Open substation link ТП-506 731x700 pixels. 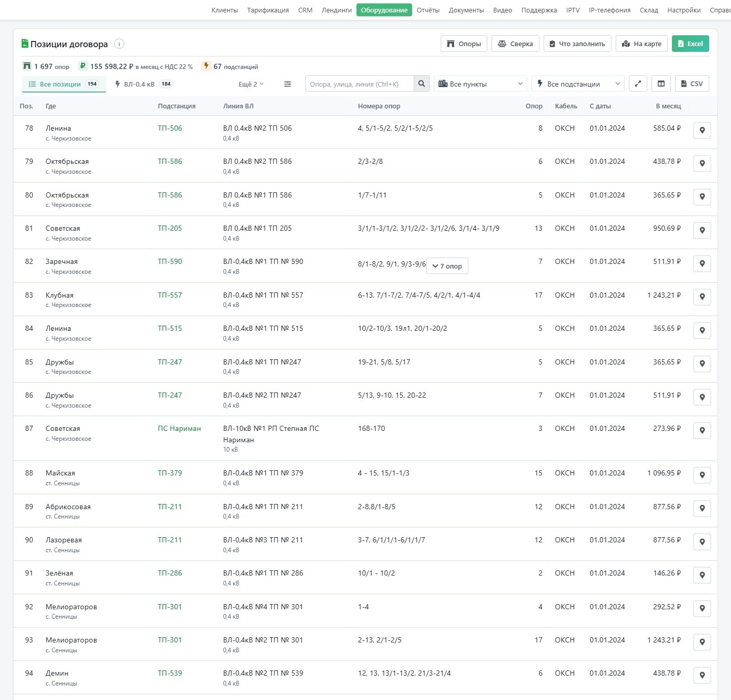click(x=170, y=128)
